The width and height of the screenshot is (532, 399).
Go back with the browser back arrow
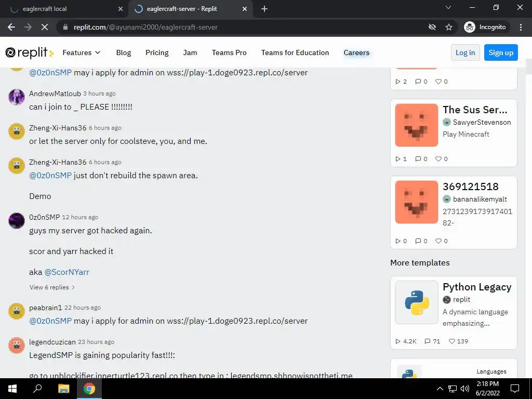pyautogui.click(x=11, y=27)
